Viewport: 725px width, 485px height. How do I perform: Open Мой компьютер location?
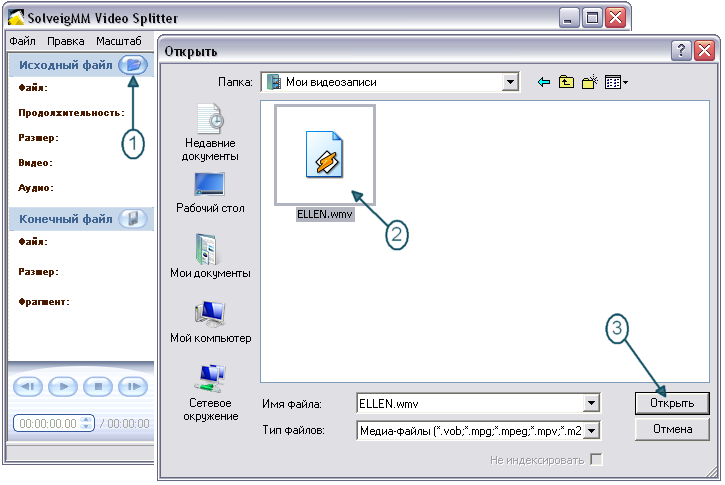click(210, 322)
